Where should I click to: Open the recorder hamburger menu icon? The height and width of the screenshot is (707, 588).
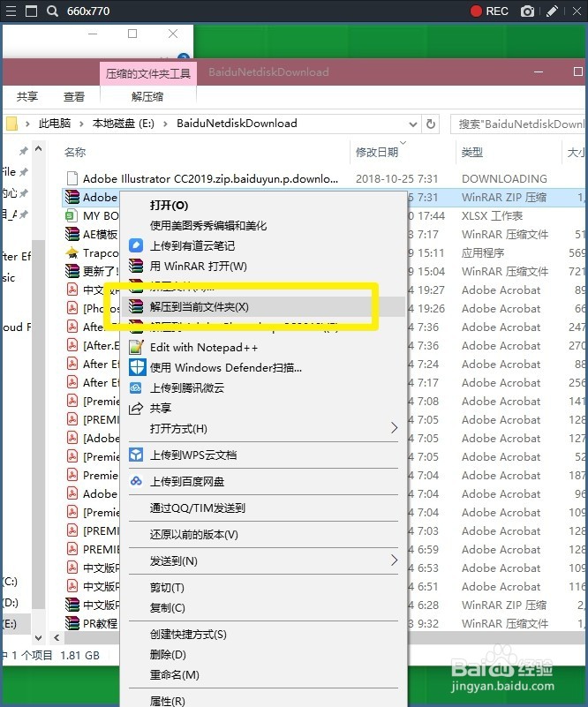pos(11,11)
